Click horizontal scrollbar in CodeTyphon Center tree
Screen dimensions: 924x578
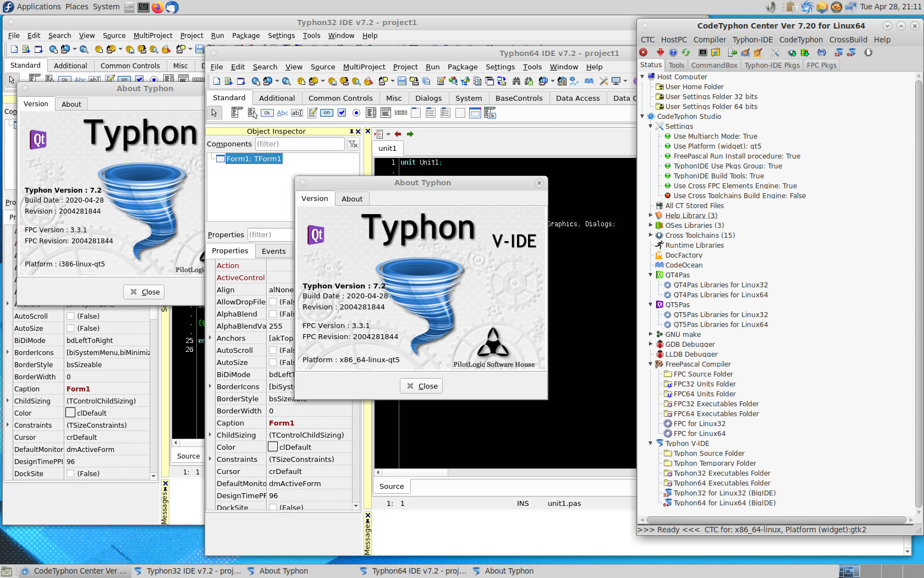coord(777,520)
